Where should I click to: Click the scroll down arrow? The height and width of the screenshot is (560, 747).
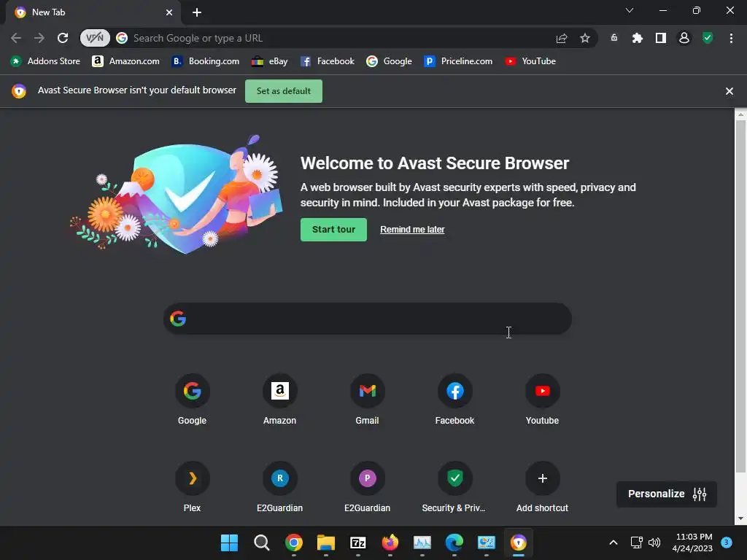pyautogui.click(x=740, y=518)
